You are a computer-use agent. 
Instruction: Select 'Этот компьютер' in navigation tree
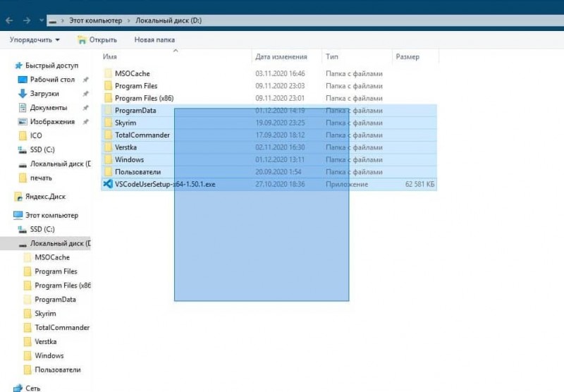(x=51, y=216)
